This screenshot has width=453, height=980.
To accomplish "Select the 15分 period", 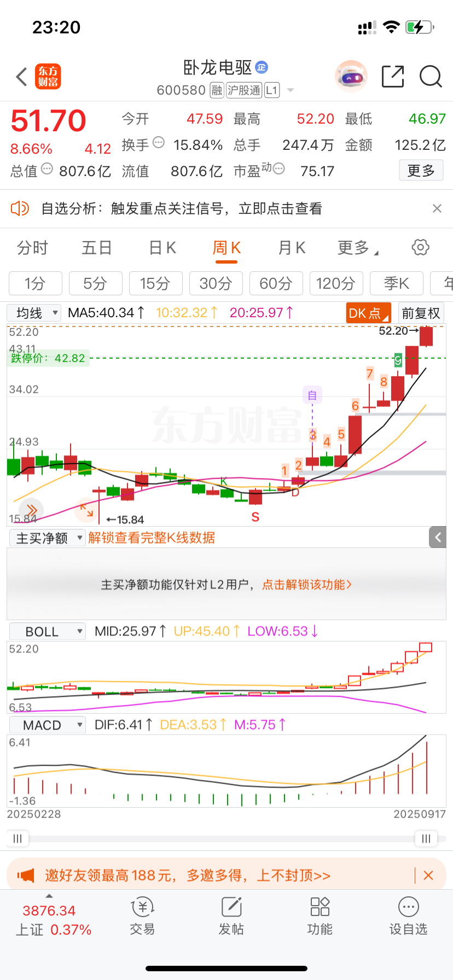I will [x=155, y=283].
